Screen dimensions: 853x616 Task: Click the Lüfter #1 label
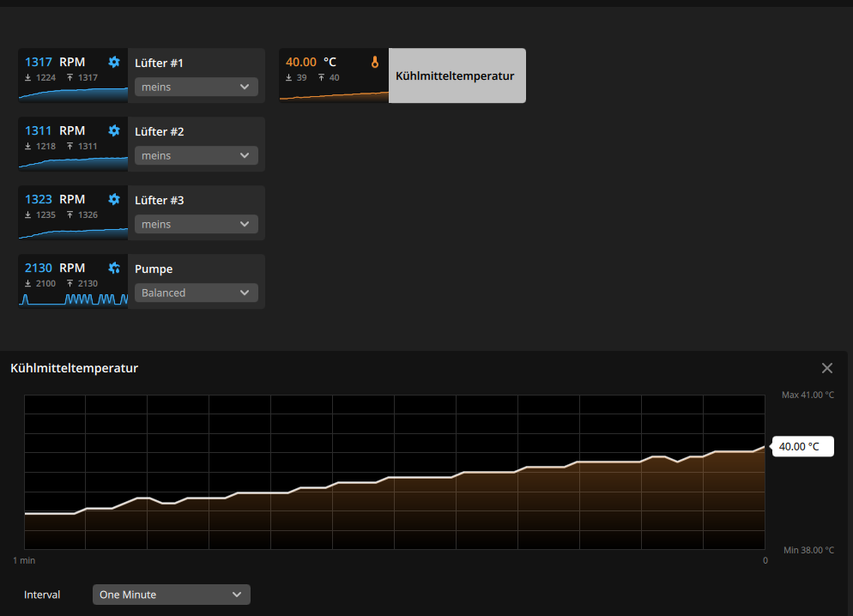[159, 63]
